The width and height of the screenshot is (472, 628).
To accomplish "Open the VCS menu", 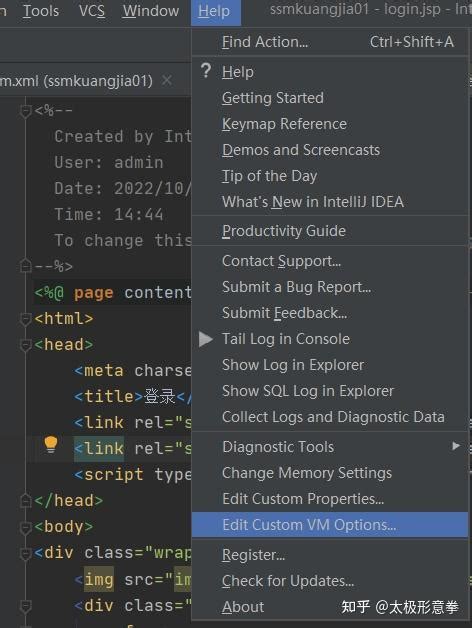I will 92,11.
